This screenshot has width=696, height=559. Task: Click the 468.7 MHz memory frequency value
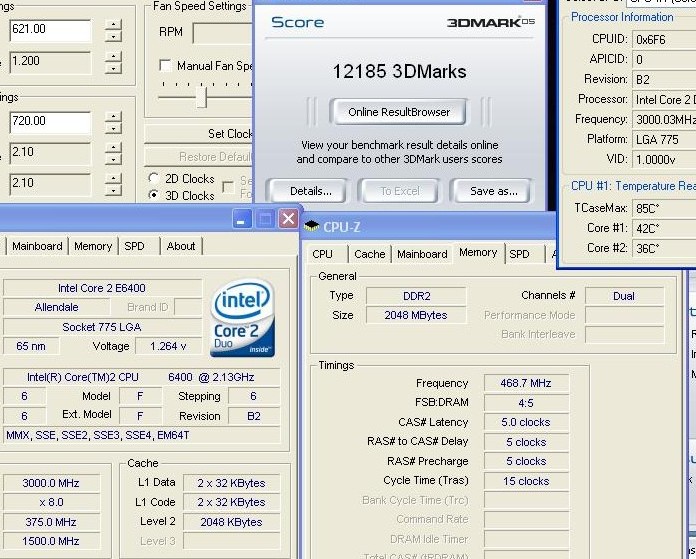pos(526,383)
